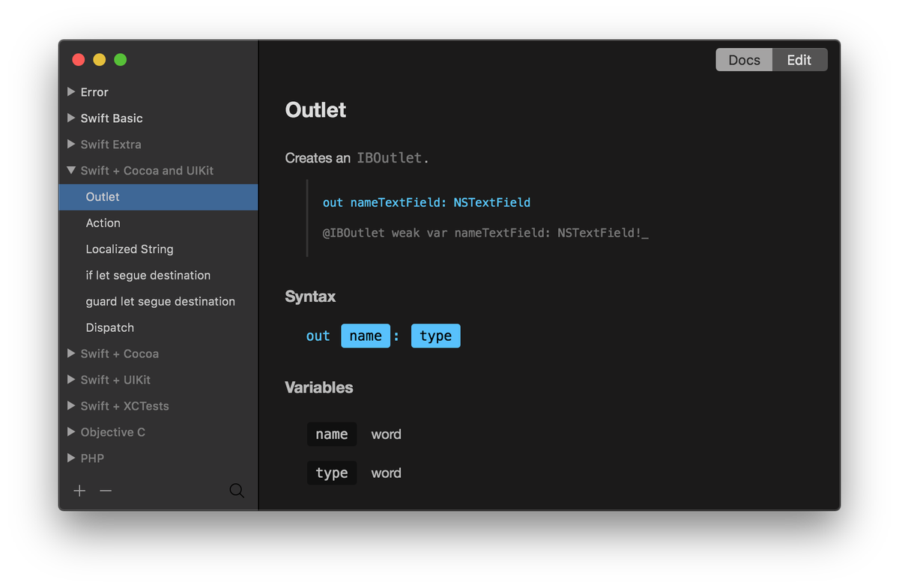Click the 'Creates an IBOutlet.' description
Screen dimensions: 899x588
[x=357, y=158]
